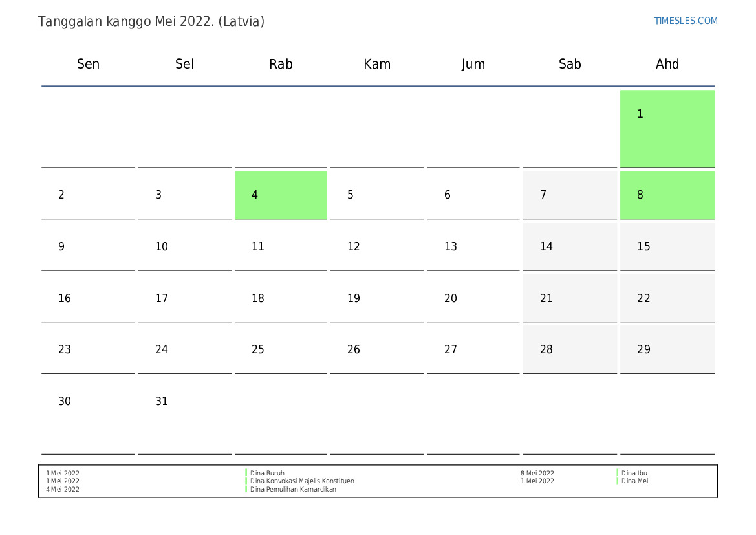756x535 pixels.
Task: Click Dina Ibu holiday entry
Action: point(634,473)
